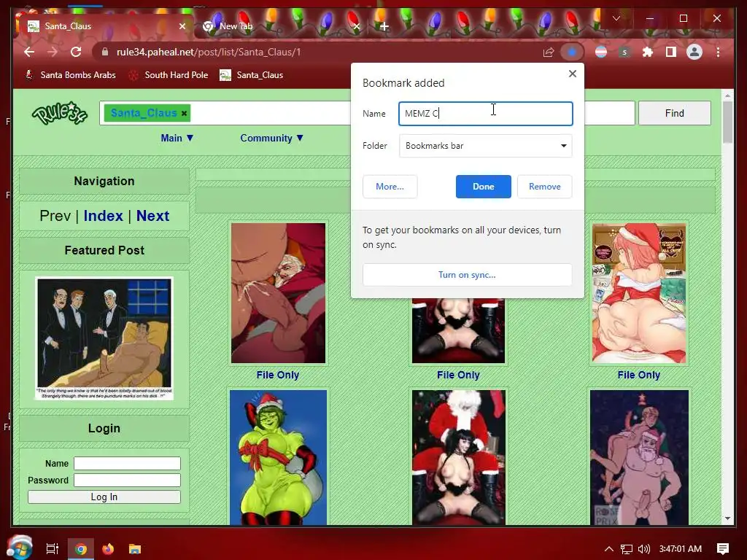Click the striped flag extension icon
This screenshot has height=560, width=747.
pos(601,52)
